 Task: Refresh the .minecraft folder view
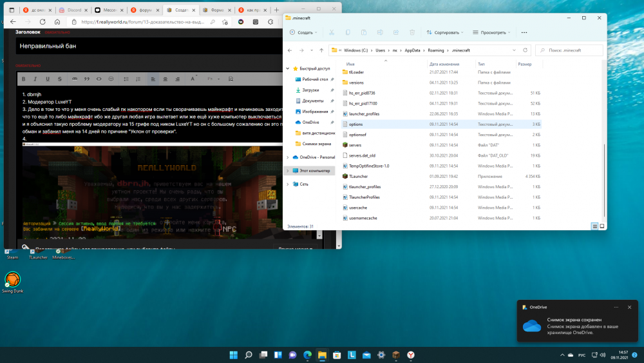525,50
